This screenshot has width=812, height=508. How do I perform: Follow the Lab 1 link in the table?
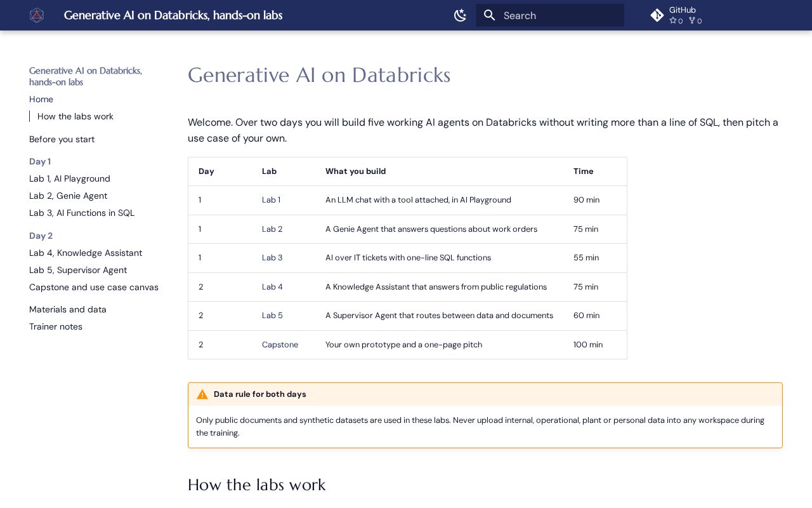[x=271, y=200]
